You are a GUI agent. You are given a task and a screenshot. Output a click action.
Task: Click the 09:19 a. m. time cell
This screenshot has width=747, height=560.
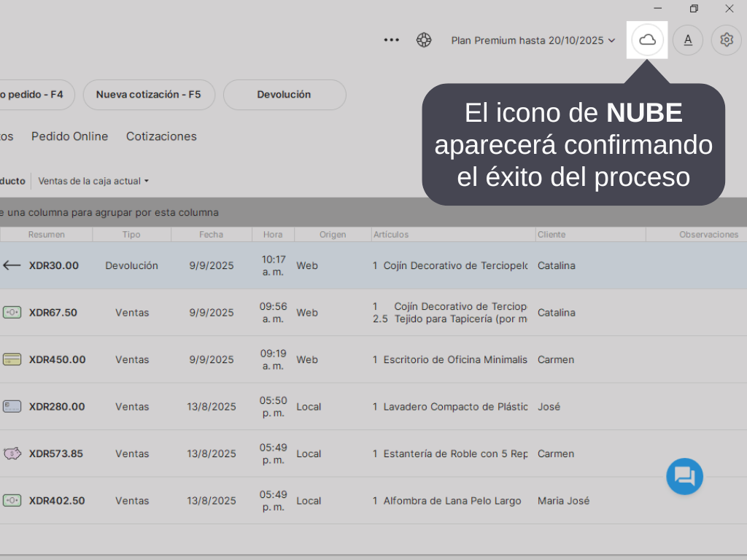[274, 359]
